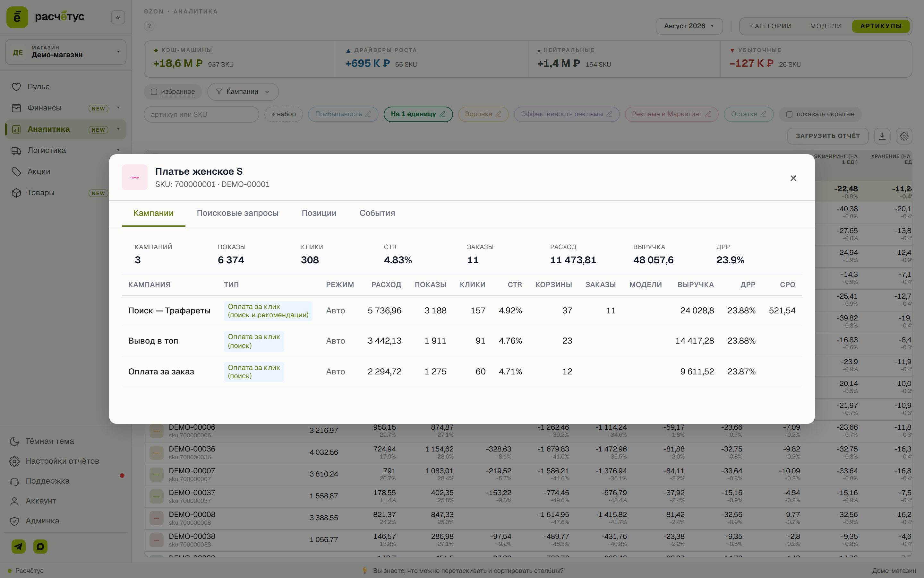Click the Акции tag icon
Viewport: 924px width, 578px height.
pos(16,172)
